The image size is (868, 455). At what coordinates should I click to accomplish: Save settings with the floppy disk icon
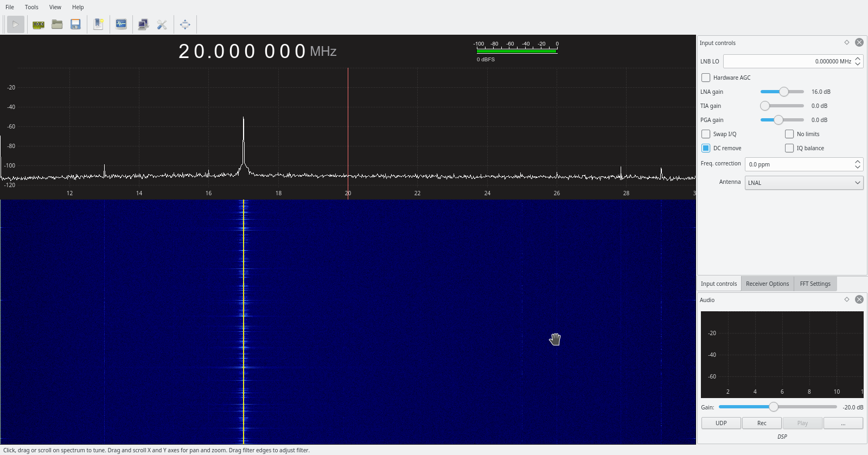(75, 24)
